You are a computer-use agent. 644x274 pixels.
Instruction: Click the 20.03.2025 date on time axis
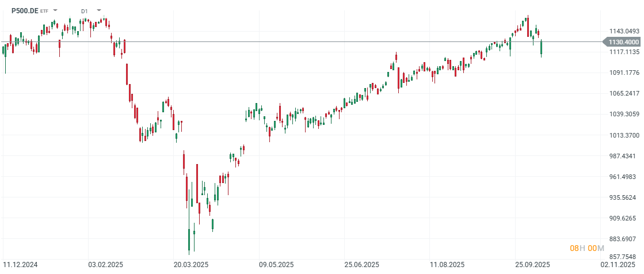click(x=192, y=265)
